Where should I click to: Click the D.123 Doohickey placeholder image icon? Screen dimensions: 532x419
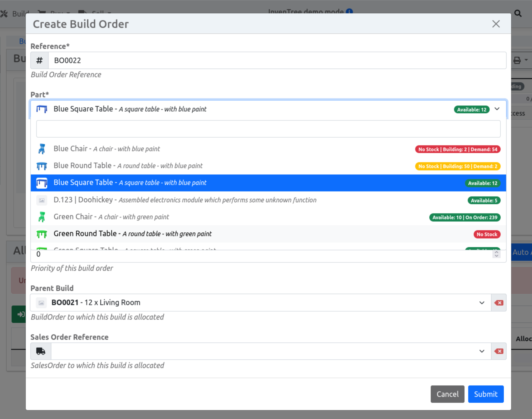(x=42, y=200)
